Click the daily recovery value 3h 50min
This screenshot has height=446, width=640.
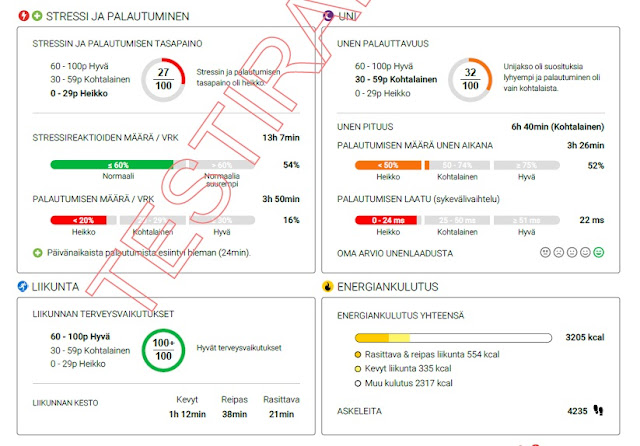pos(281,199)
